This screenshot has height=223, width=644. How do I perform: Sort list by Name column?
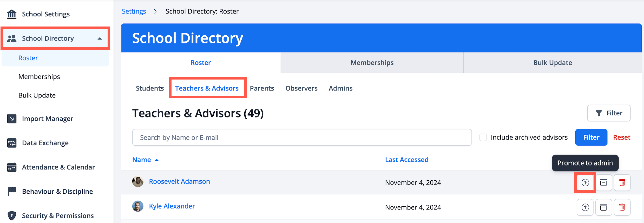pos(142,160)
